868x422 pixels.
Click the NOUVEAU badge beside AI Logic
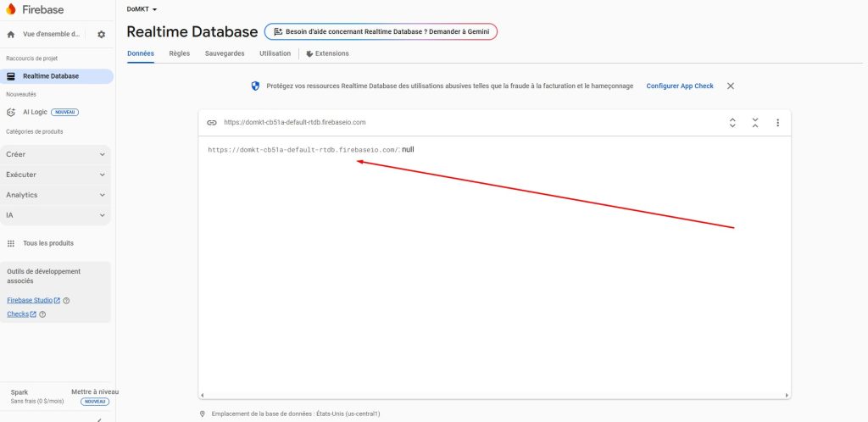(64, 112)
